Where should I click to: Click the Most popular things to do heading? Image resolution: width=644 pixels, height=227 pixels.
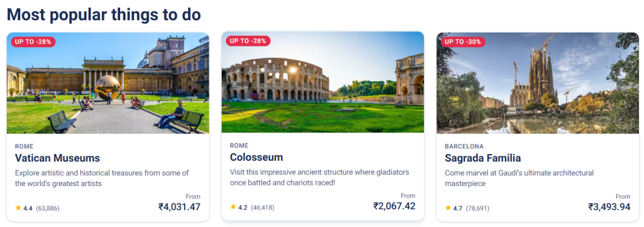tap(104, 14)
